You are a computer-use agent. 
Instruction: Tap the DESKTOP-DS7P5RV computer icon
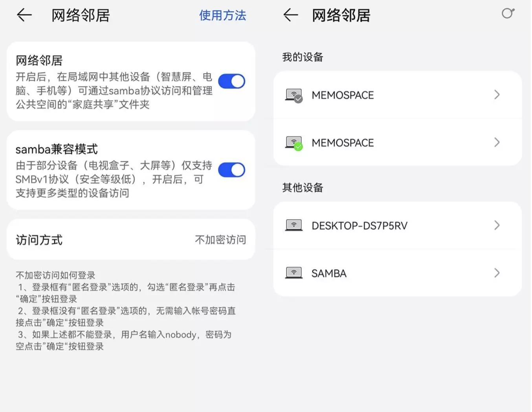(x=293, y=225)
